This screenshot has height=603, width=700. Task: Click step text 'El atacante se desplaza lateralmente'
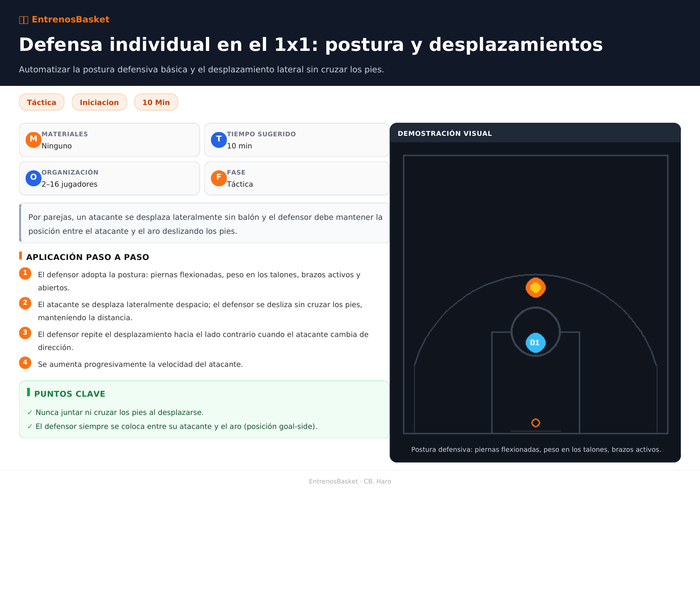(200, 311)
